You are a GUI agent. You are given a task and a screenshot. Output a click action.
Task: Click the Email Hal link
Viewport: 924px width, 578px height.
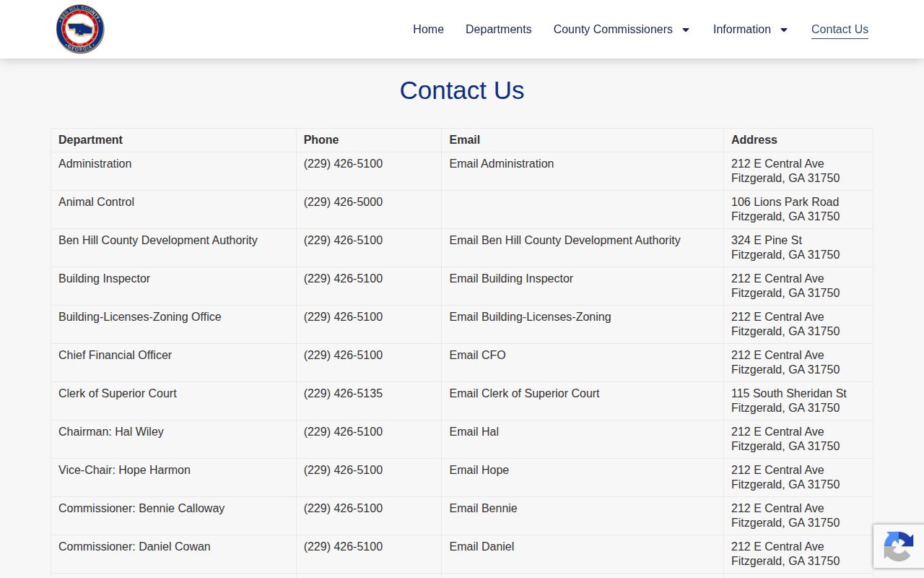pyautogui.click(x=474, y=431)
